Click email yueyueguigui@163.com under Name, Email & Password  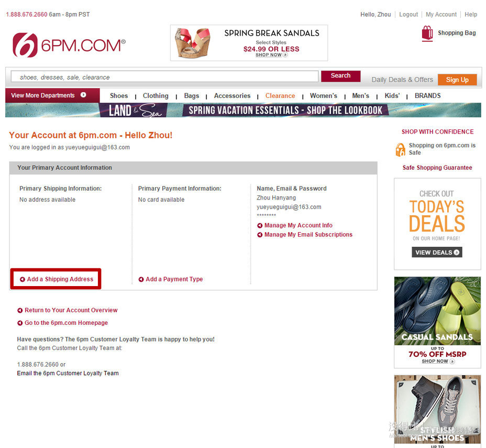pyautogui.click(x=289, y=207)
